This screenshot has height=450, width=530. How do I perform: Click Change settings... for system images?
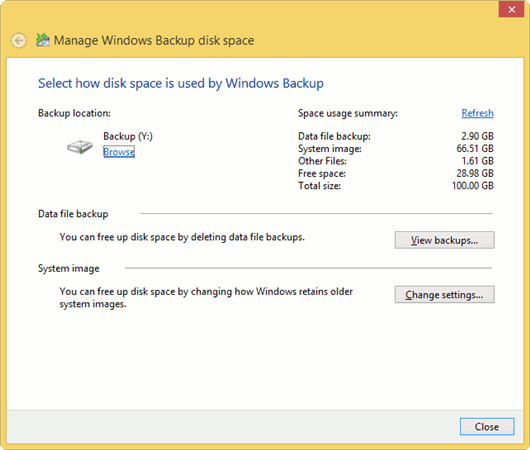(x=444, y=294)
